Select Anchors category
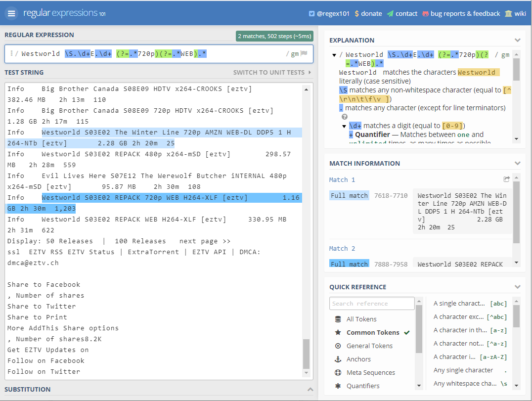 point(358,359)
